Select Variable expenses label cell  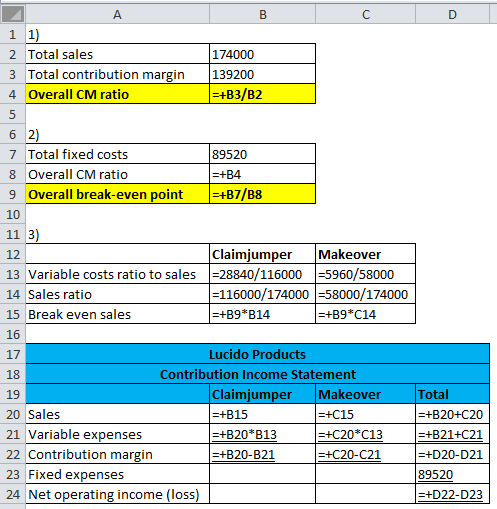coord(118,434)
